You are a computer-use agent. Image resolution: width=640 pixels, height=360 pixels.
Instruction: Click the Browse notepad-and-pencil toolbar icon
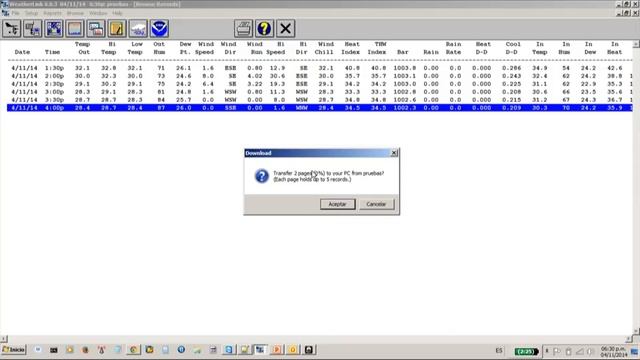[x=117, y=29]
